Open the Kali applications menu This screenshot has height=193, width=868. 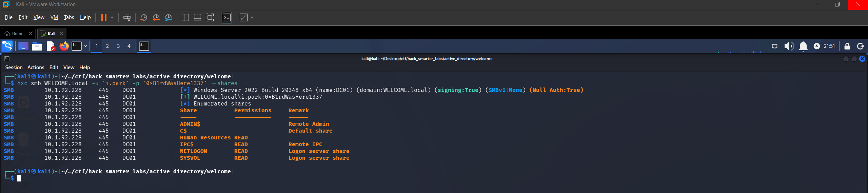[x=7, y=46]
